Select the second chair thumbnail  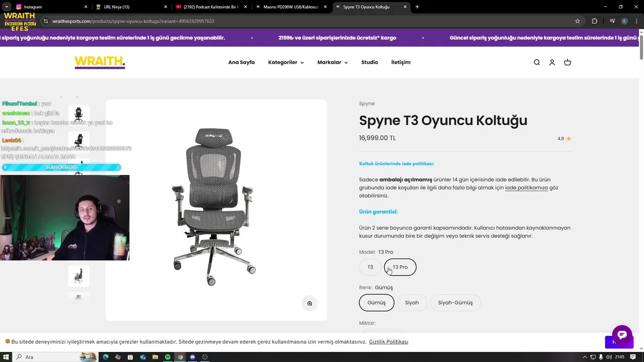[x=78, y=141]
